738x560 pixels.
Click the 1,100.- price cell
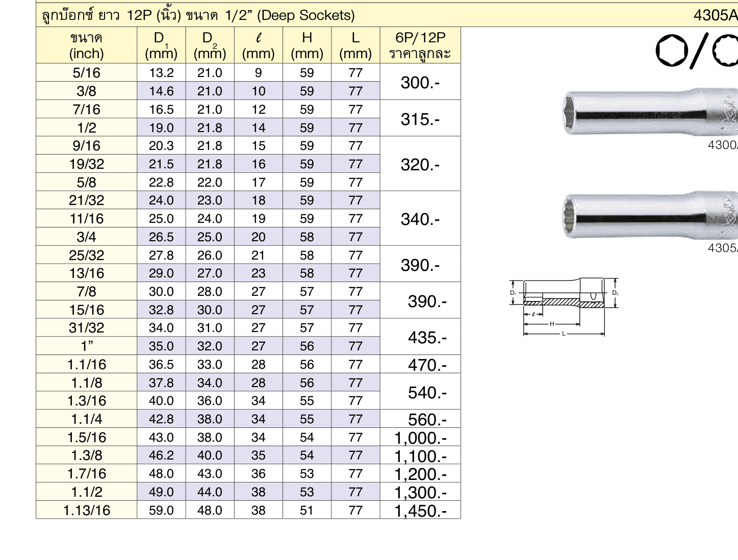tap(420, 455)
